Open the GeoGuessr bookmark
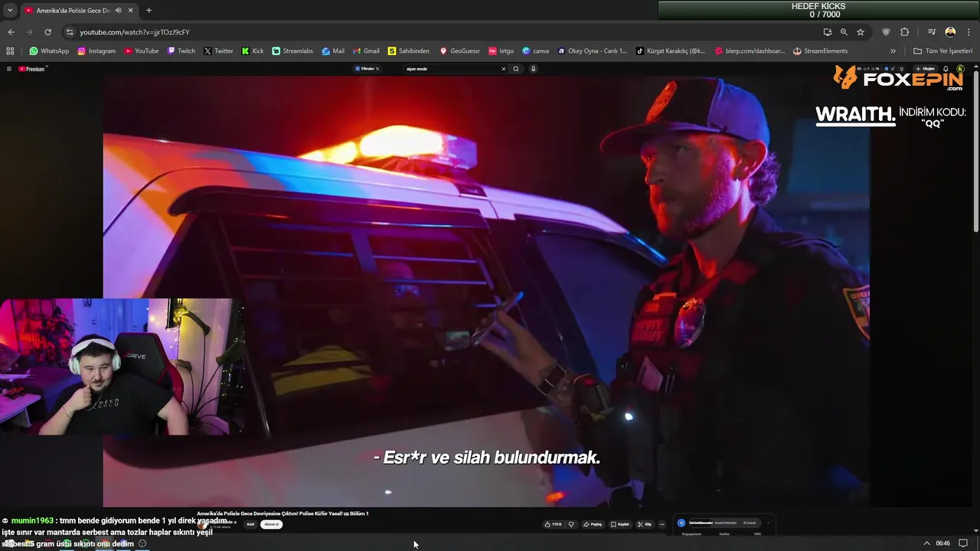The width and height of the screenshot is (980, 551). point(459,51)
